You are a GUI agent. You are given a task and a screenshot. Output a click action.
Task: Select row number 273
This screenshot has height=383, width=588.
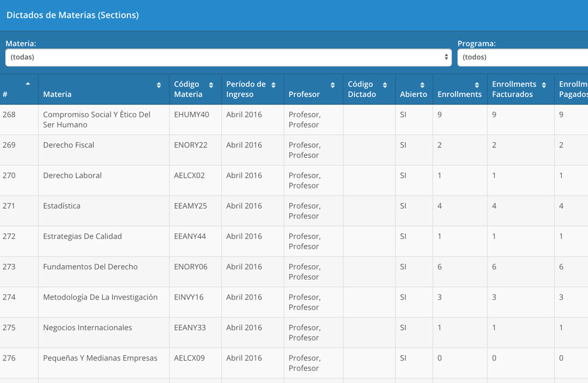pos(9,267)
